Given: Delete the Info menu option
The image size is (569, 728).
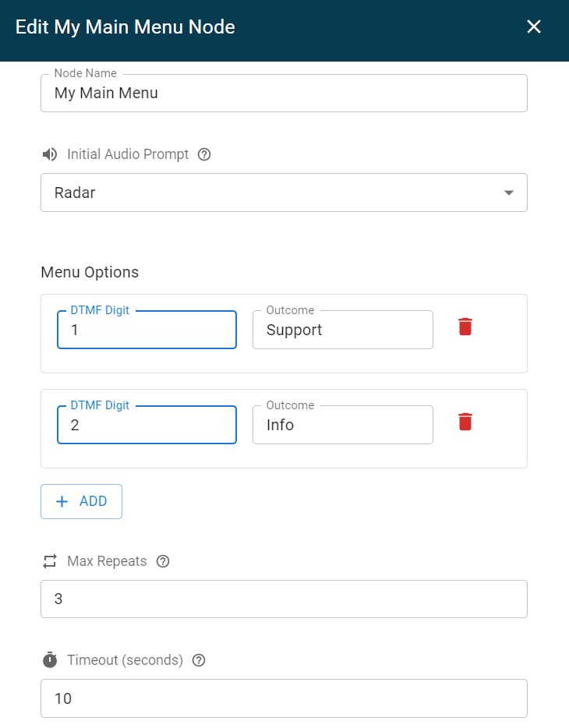Looking at the screenshot, I should [465, 422].
